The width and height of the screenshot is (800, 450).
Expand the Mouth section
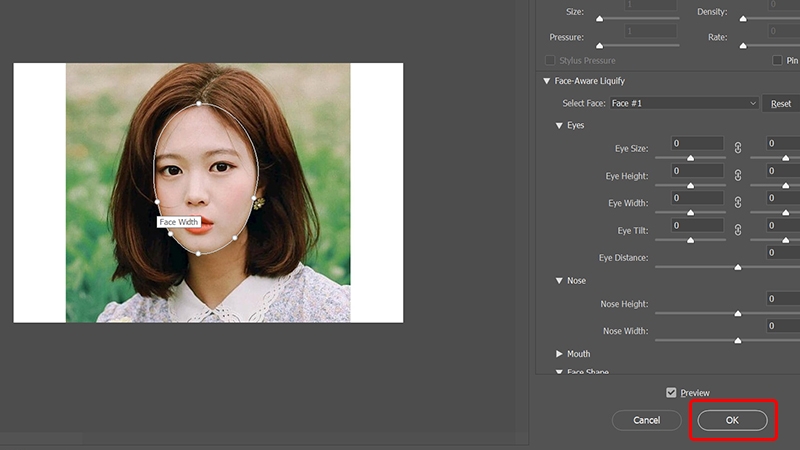tap(559, 354)
